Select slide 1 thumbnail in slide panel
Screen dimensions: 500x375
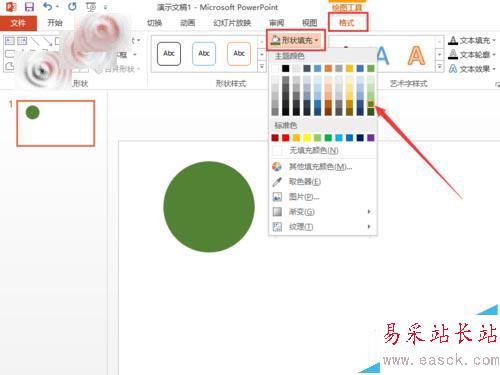point(56,123)
